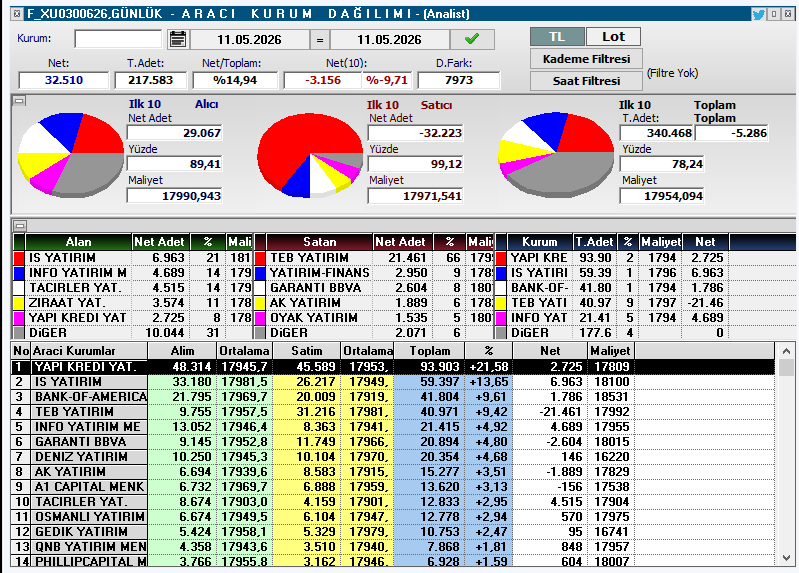Screen dimensions: 799x573
Task: Sort main table by Net column header
Action: 550,351
